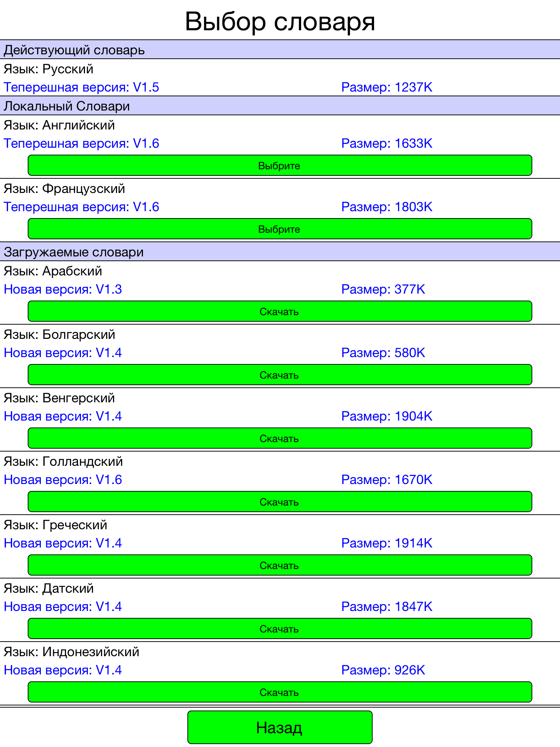The height and width of the screenshot is (747, 560).
Task: Click the 'Загружаемые словари' section header
Action: pyautogui.click(x=280, y=252)
